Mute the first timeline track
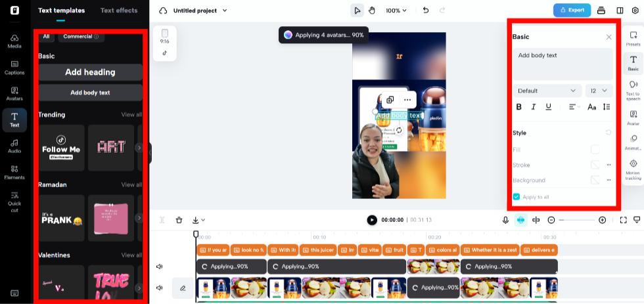 160,267
